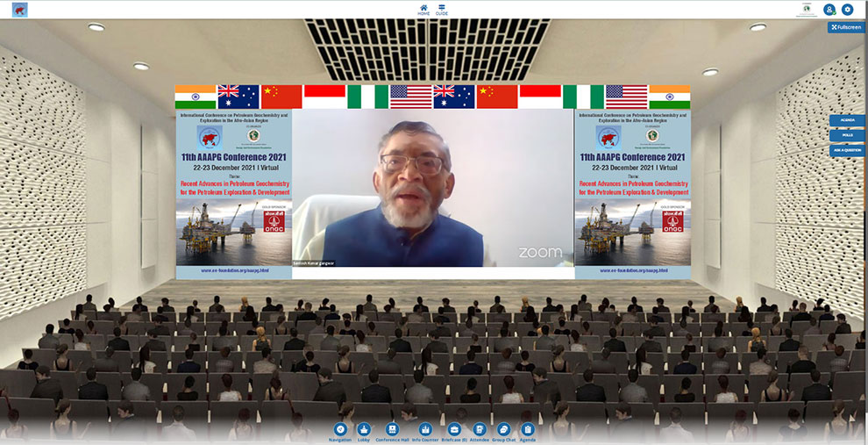
Task: Click '22-23 December 2021 | Virtual' on right banner
Action: [x=635, y=168]
